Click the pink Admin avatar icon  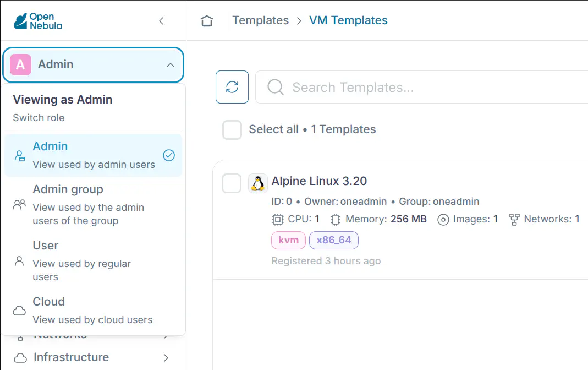(20, 64)
